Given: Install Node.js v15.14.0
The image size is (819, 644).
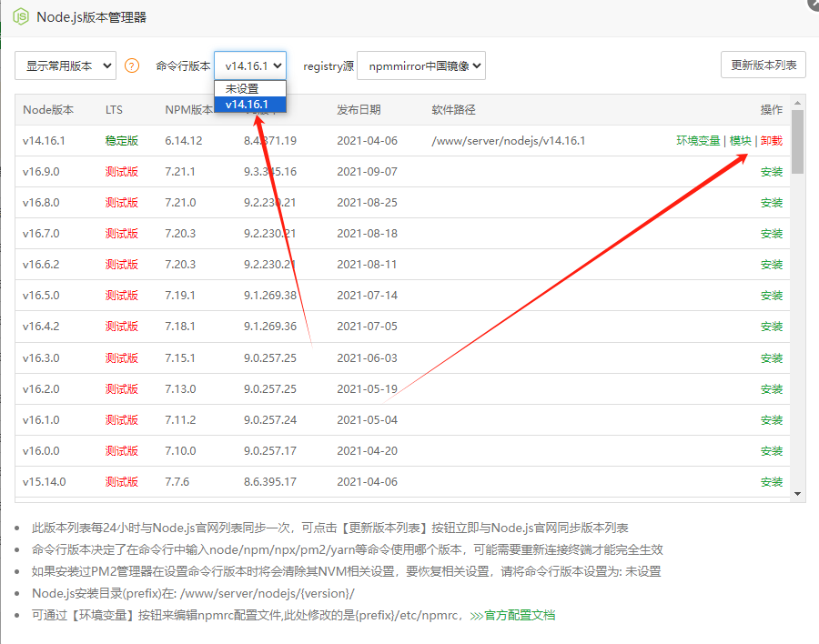Looking at the screenshot, I should tap(770, 481).
